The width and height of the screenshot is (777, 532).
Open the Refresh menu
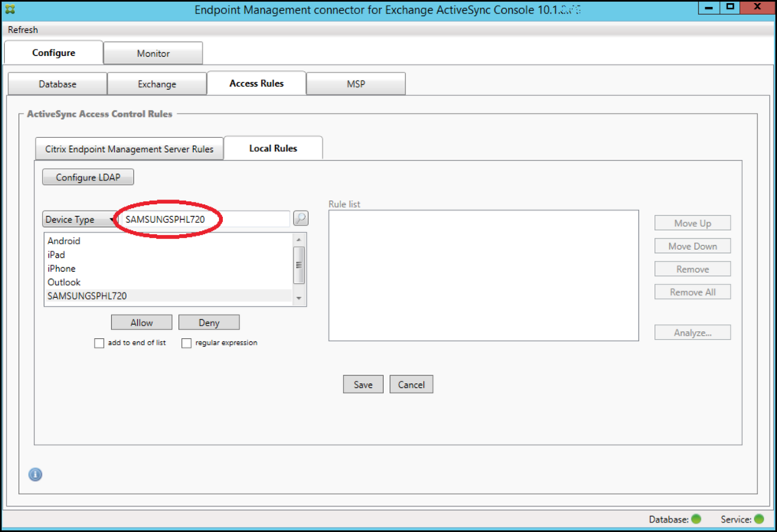coord(23,30)
